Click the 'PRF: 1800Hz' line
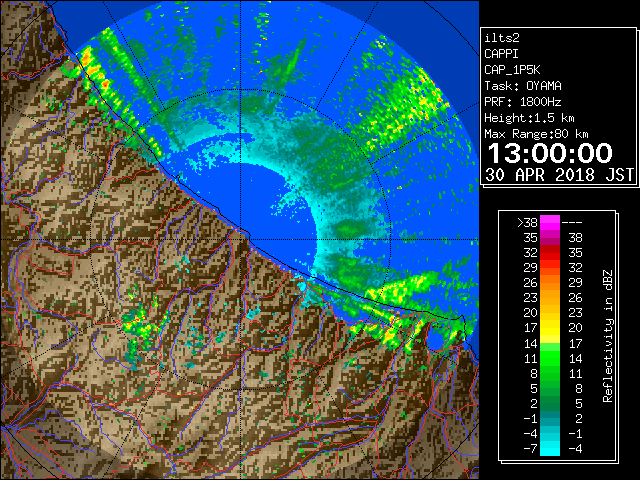The image size is (640, 480). click(x=523, y=102)
